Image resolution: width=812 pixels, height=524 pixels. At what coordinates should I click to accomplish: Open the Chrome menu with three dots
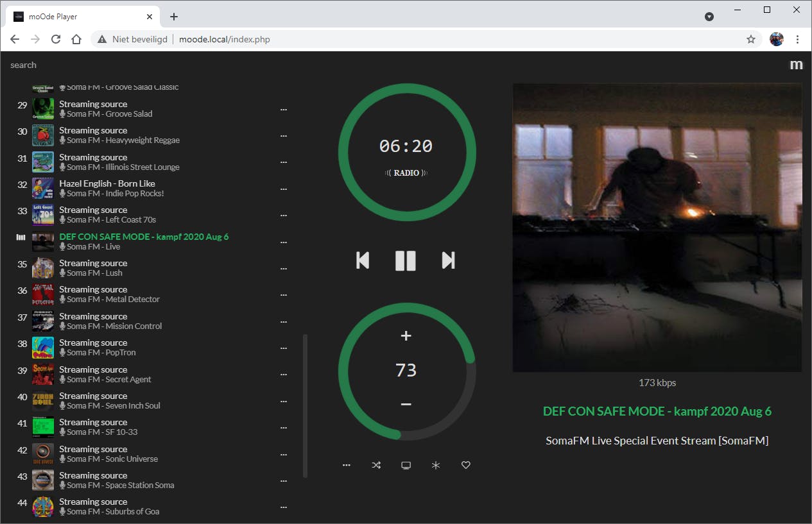pos(797,39)
